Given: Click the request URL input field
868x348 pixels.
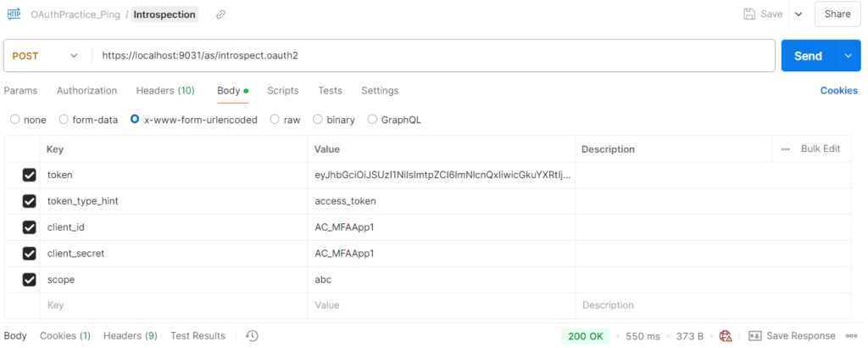Looking at the screenshot, I should coord(435,56).
